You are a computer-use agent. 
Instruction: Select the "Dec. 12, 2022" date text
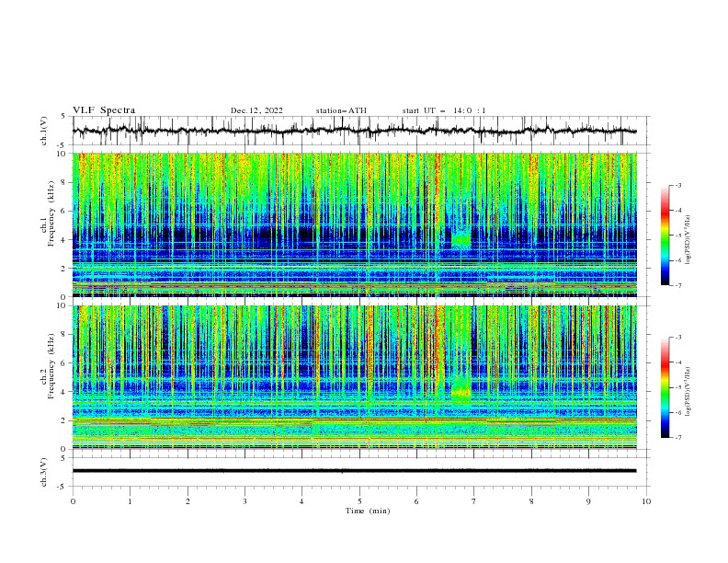coord(256,110)
